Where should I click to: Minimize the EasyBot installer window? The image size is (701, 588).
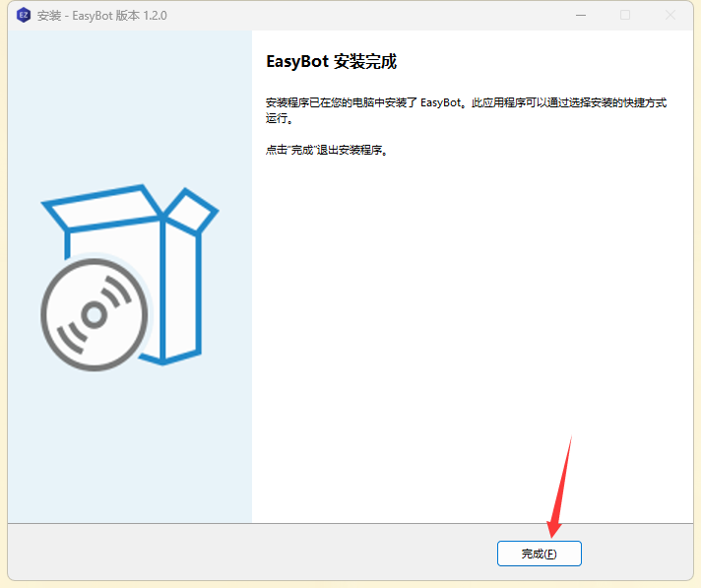581,15
